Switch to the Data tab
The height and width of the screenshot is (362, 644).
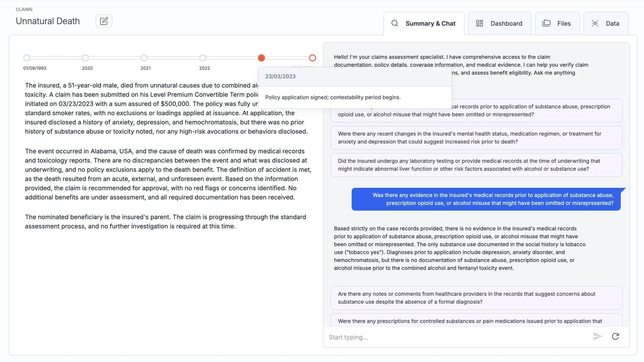pos(606,23)
